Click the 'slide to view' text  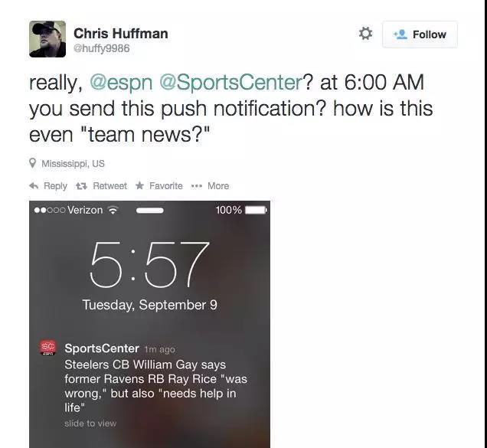point(90,423)
